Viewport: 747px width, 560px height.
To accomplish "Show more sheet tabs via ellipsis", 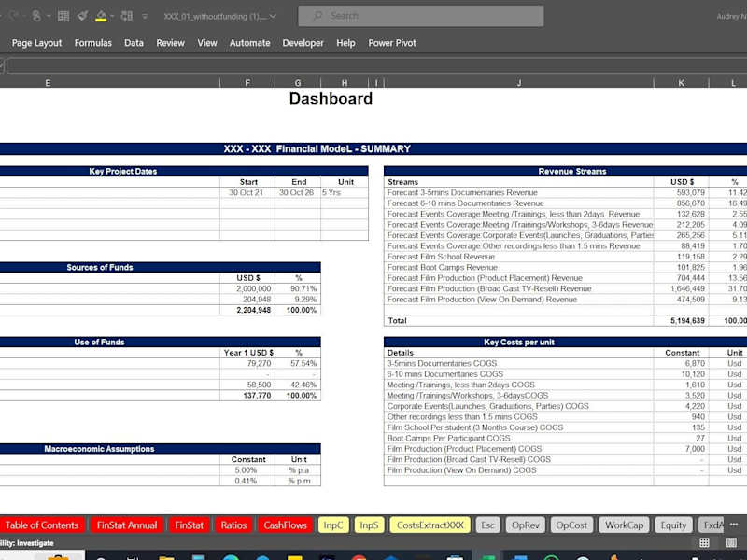I will pos(734,525).
